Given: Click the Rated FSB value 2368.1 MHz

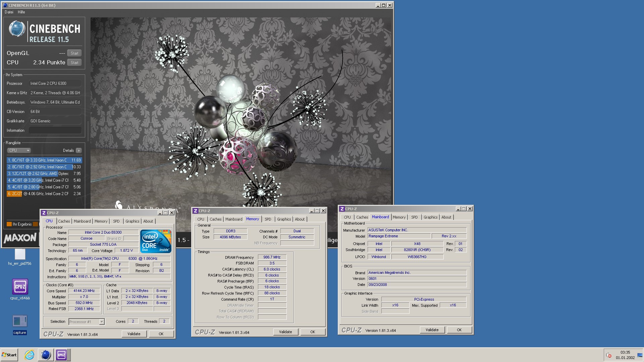Looking at the screenshot, I should [x=84, y=309].
